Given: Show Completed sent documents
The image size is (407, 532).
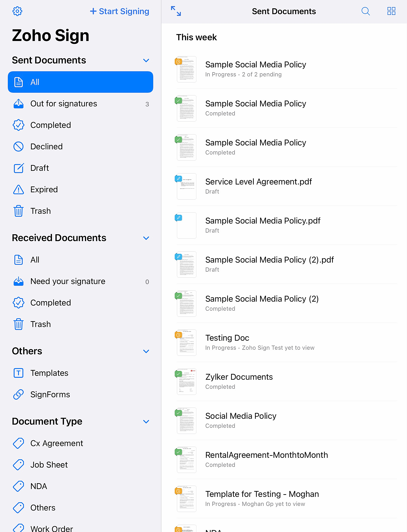Looking at the screenshot, I should [x=81, y=125].
